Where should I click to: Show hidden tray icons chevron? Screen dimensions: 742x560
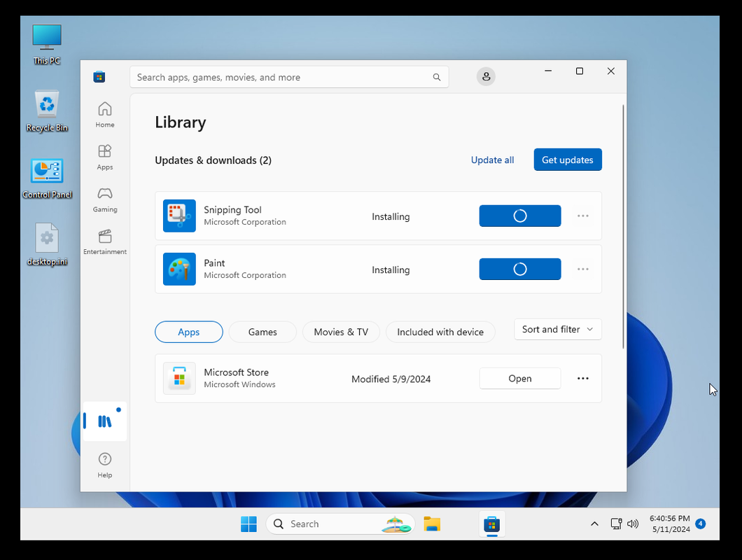point(594,524)
